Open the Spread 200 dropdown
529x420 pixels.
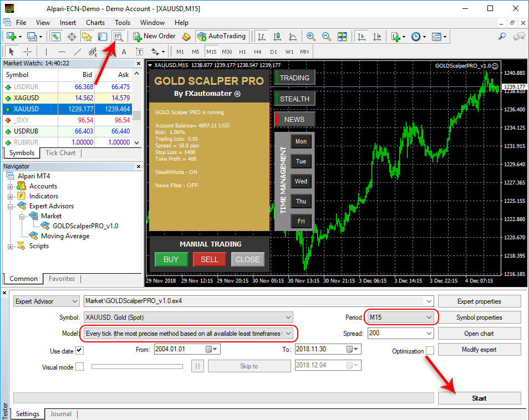coord(429,334)
